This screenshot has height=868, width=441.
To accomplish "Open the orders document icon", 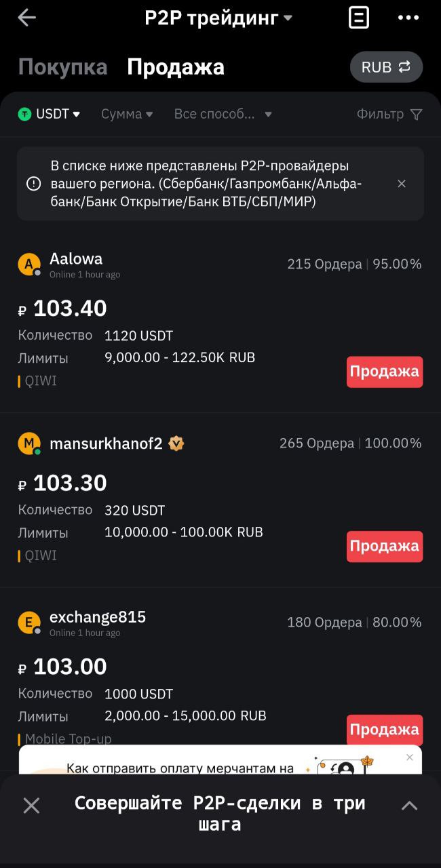I will [x=359, y=18].
